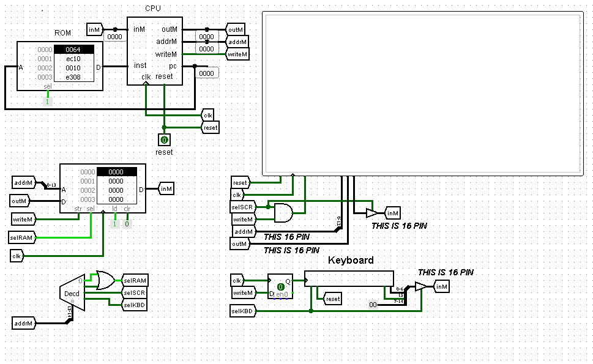Select ROM cell containing e308
This screenshot has height=364, width=593.
tap(74, 77)
